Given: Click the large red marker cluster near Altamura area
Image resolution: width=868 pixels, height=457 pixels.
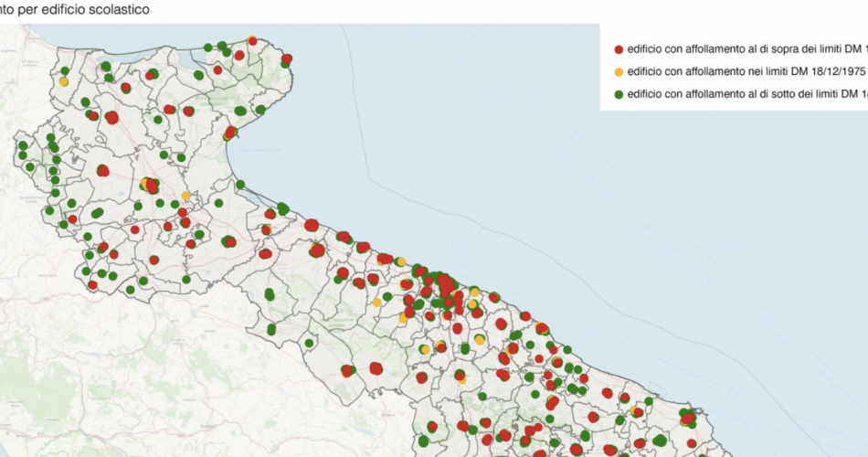Looking at the screenshot, I should [x=376, y=368].
